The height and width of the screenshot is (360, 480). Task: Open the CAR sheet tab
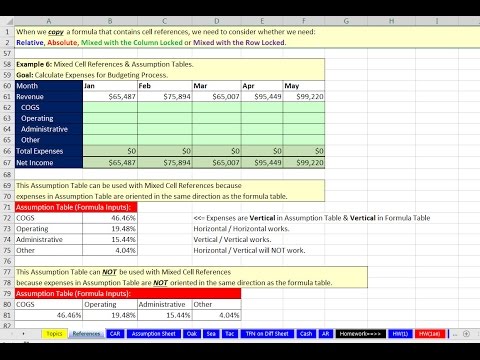[115, 334]
